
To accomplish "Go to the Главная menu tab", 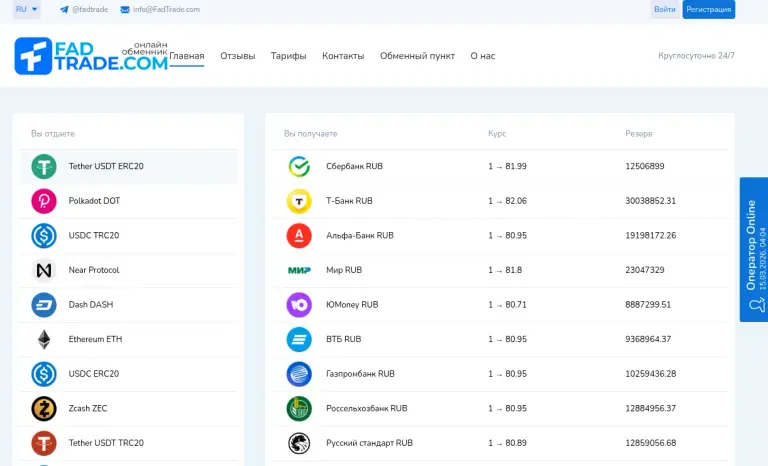I will [187, 56].
